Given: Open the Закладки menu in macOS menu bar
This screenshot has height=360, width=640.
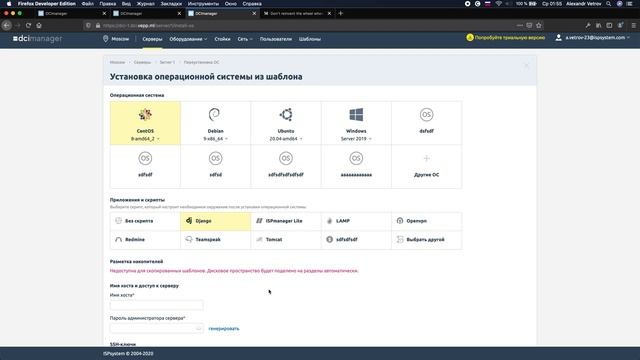Looking at the screenshot, I should click(171, 4).
